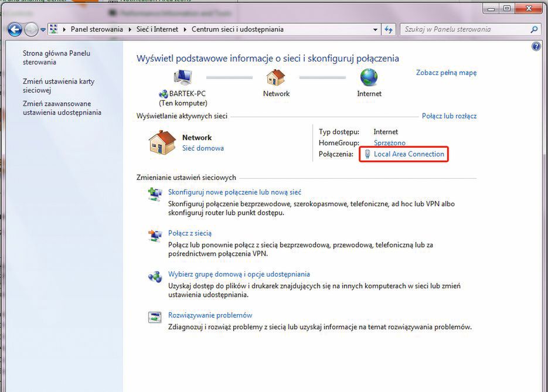Open recent pages dropdown beside forward arrow
This screenshot has height=392, width=548.
click(x=43, y=30)
